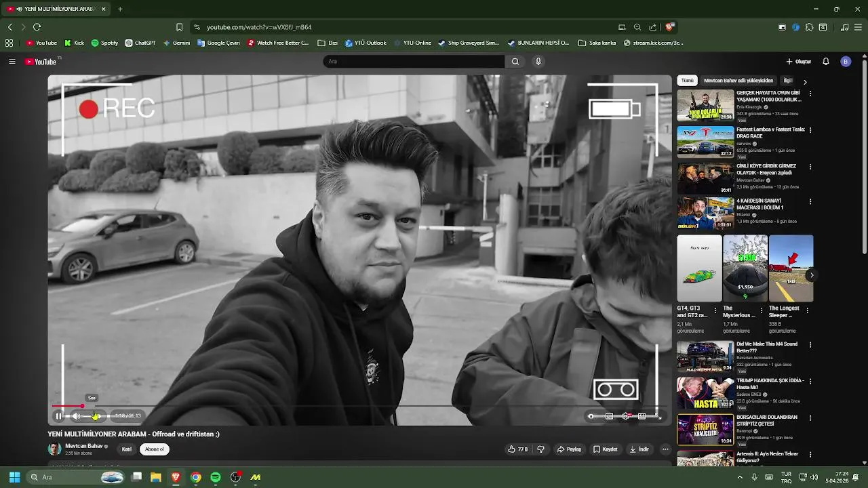
Task: Open account menu avatar B
Action: pos(846,62)
